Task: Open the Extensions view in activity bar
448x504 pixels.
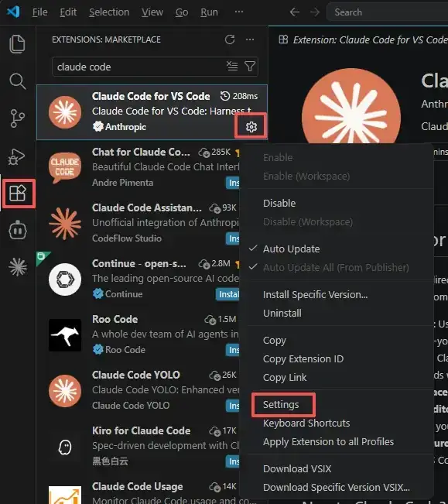Action: coord(18,194)
